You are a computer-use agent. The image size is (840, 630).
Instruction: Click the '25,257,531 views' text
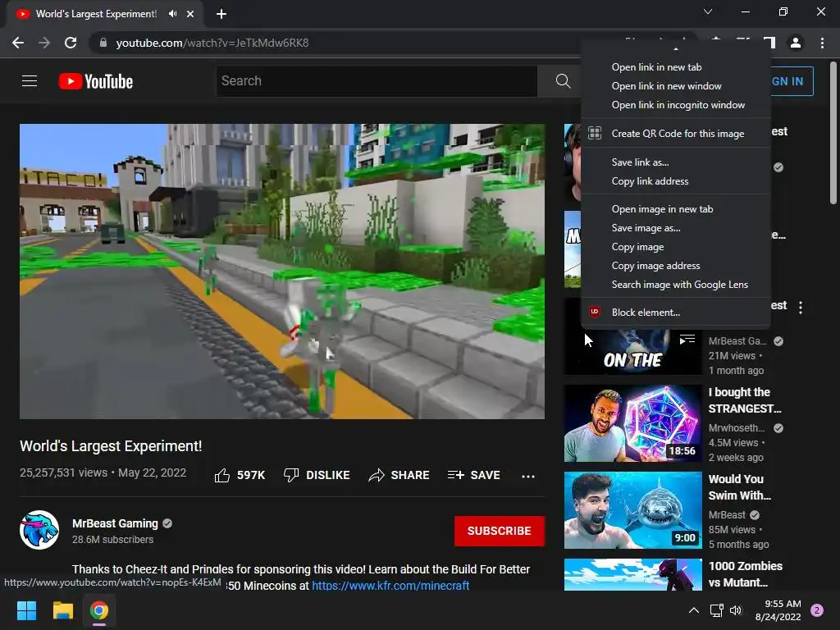pyautogui.click(x=64, y=472)
